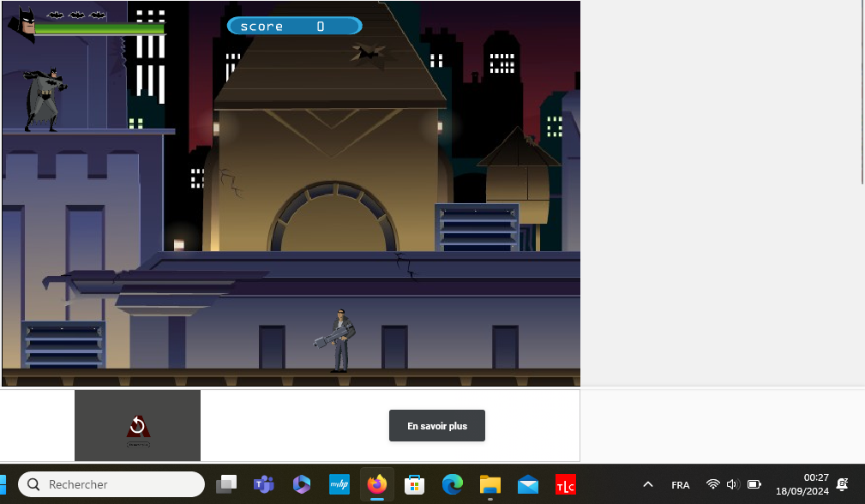The height and width of the screenshot is (504, 865).
Task: Click the armed thug enemy on the street
Action: (x=340, y=340)
